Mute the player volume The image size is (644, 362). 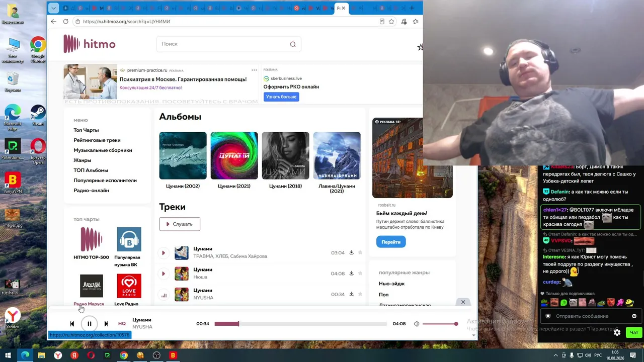coord(417,324)
